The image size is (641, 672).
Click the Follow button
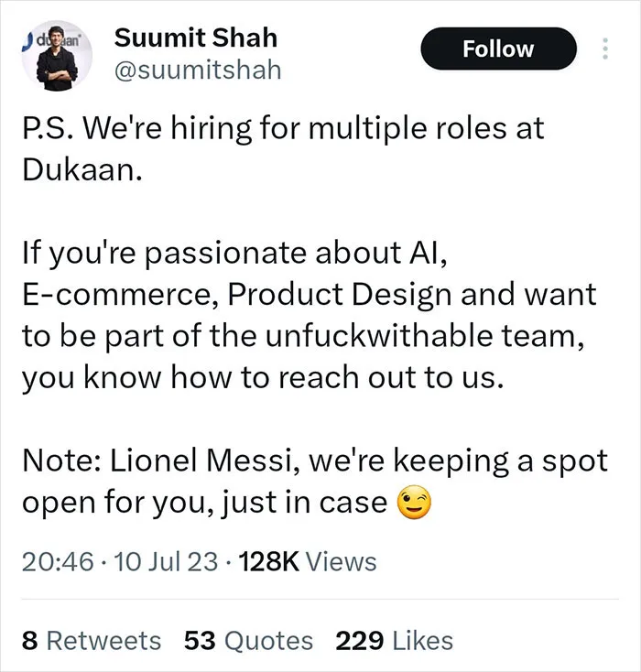498,49
